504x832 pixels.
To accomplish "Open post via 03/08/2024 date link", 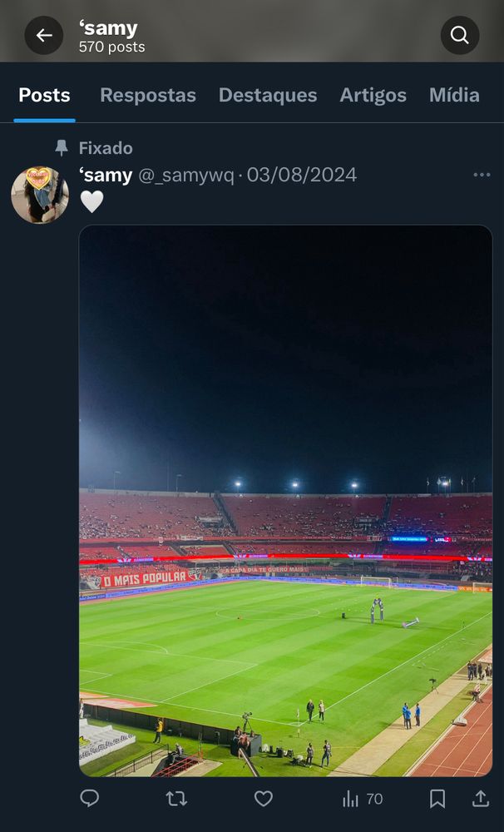I will click(302, 175).
